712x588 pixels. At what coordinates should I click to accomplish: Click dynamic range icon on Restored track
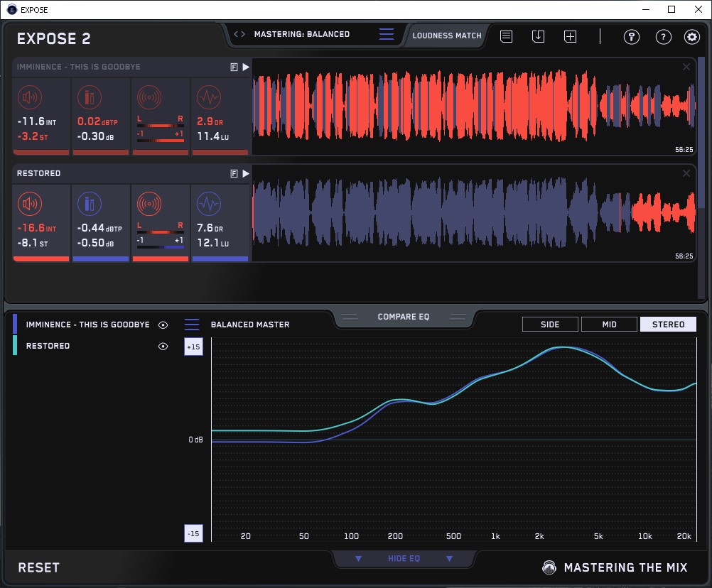pyautogui.click(x=209, y=204)
